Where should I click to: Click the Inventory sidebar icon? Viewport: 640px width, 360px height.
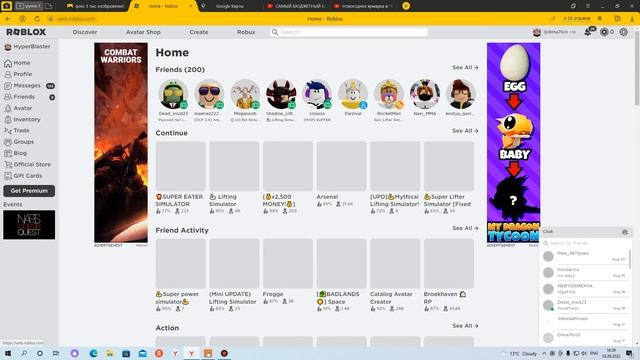(8, 120)
